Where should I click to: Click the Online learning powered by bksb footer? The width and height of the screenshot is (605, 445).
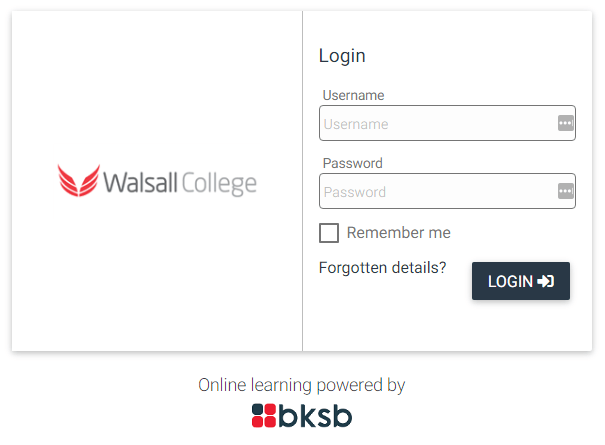[301, 402]
